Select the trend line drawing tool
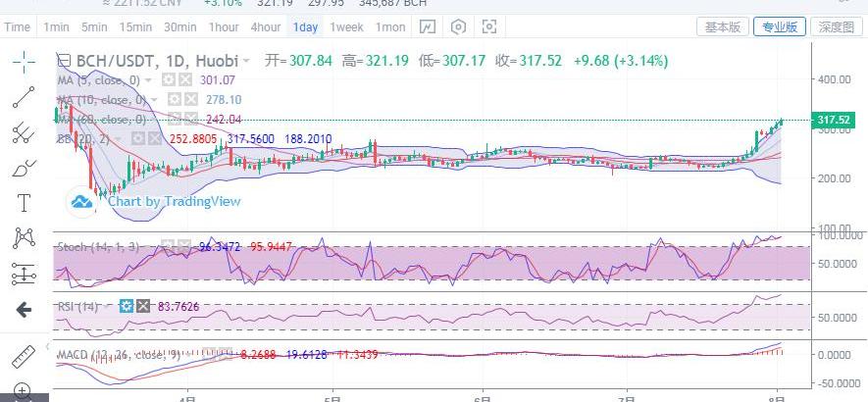868x402 pixels. click(x=25, y=97)
